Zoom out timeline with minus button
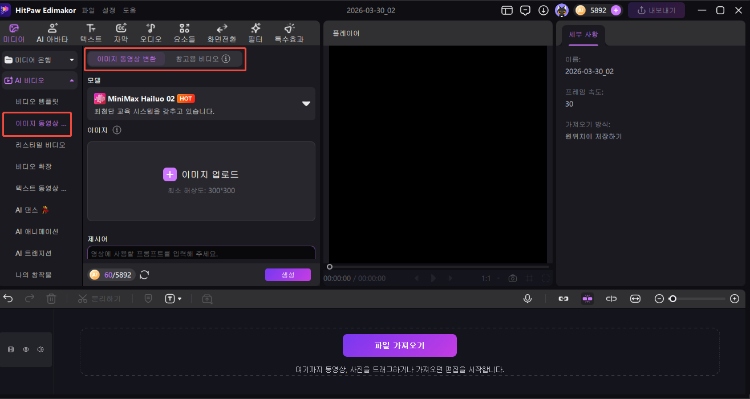Viewport: 750px width, 399px height. 659,299
